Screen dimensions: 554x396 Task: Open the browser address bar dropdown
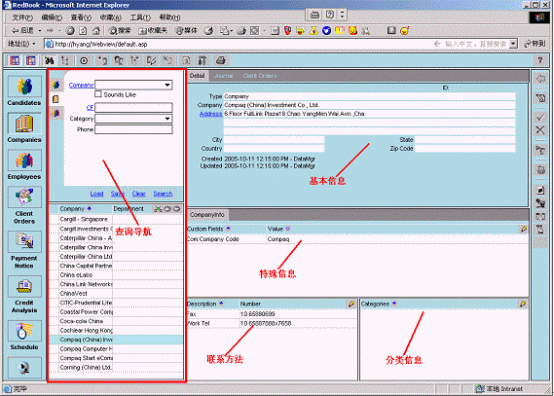[513, 44]
